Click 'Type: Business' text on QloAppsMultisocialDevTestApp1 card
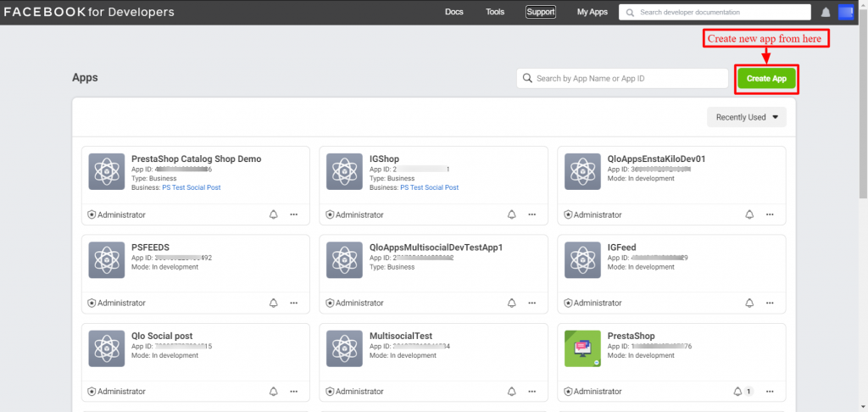 [392, 267]
